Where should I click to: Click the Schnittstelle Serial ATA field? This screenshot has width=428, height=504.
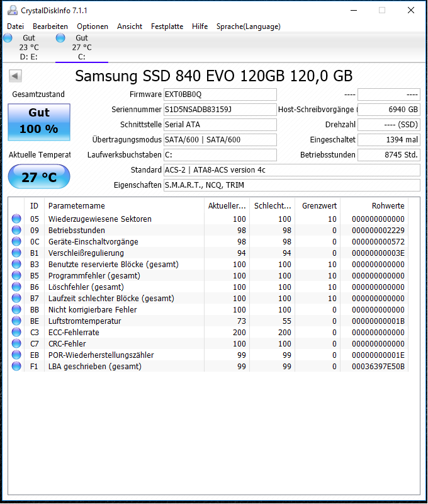coord(220,125)
